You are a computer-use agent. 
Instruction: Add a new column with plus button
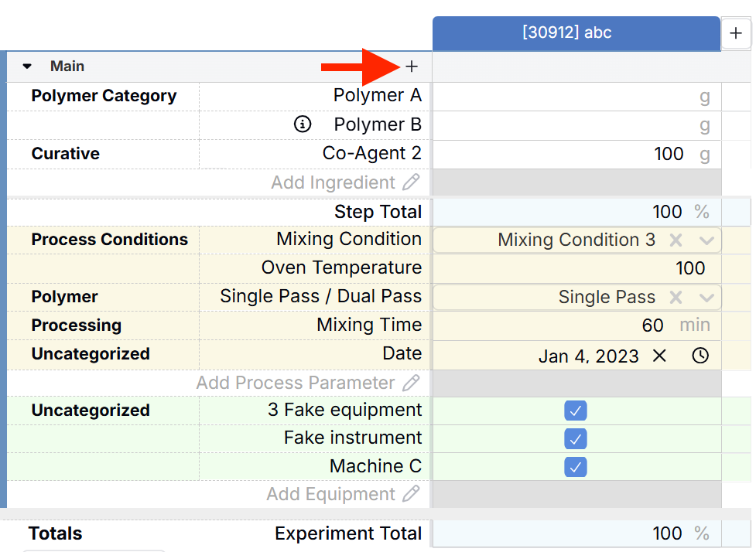(x=736, y=33)
